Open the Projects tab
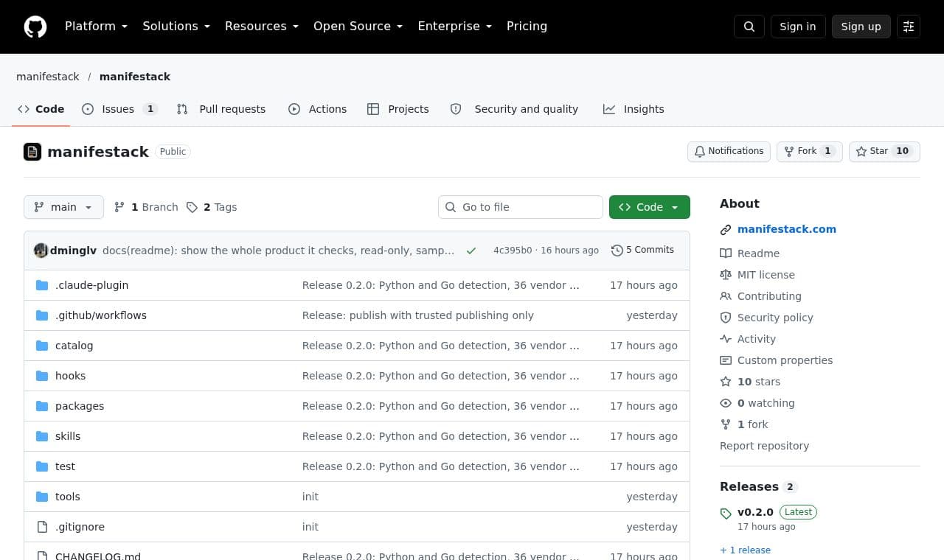The height and width of the screenshot is (560, 944). coord(398,109)
